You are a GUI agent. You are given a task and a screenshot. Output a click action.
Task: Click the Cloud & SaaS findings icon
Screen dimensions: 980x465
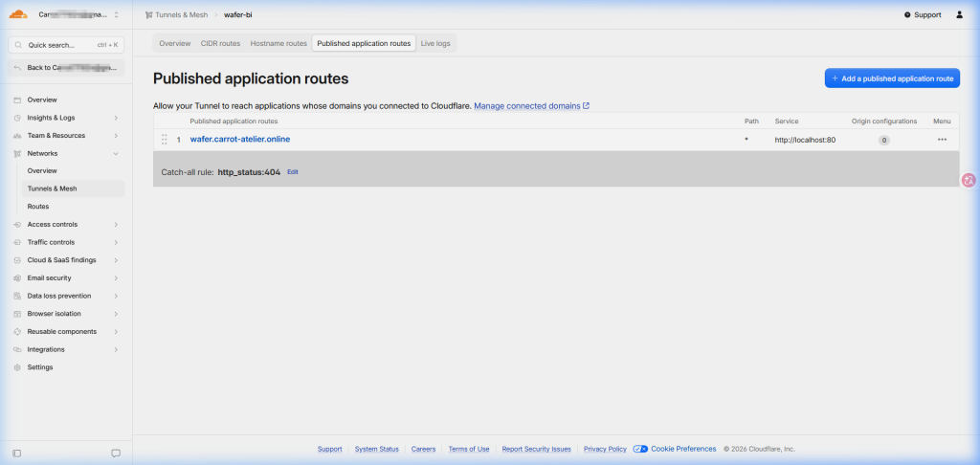[17, 260]
